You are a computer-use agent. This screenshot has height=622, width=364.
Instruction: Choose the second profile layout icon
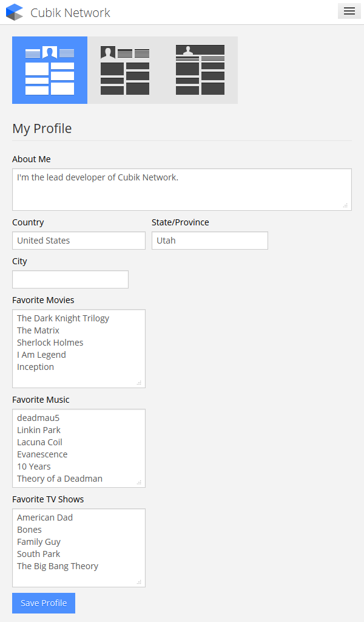click(125, 70)
